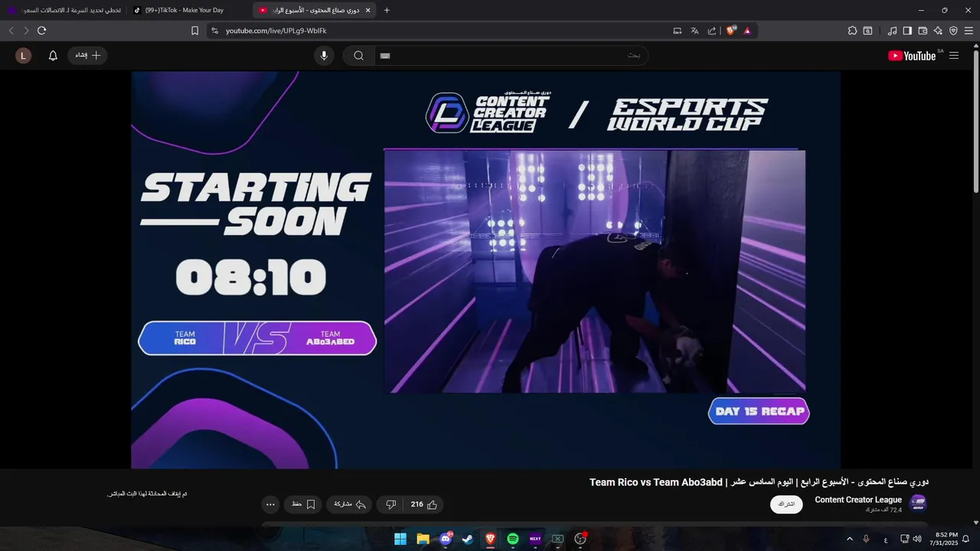This screenshot has height=551, width=980.
Task: Close the active YouTube tab
Action: tap(368, 10)
